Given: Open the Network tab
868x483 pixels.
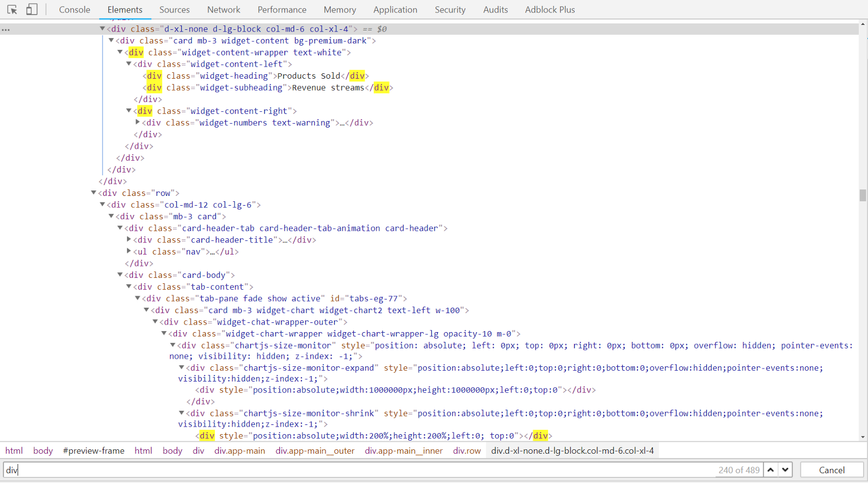Looking at the screenshot, I should pos(224,10).
